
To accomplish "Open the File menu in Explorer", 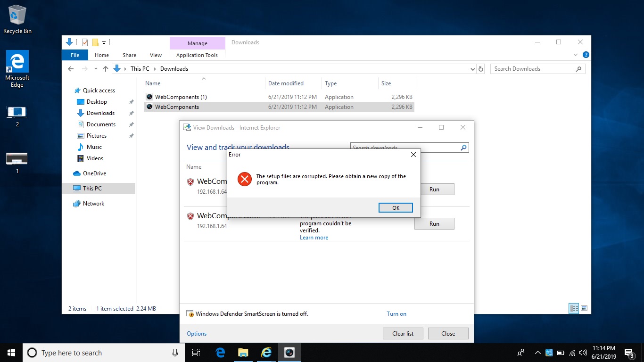I will [75, 55].
